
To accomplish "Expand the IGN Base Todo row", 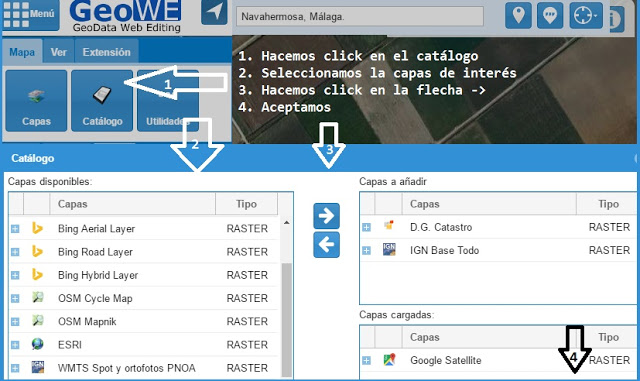I will pyautogui.click(x=367, y=250).
